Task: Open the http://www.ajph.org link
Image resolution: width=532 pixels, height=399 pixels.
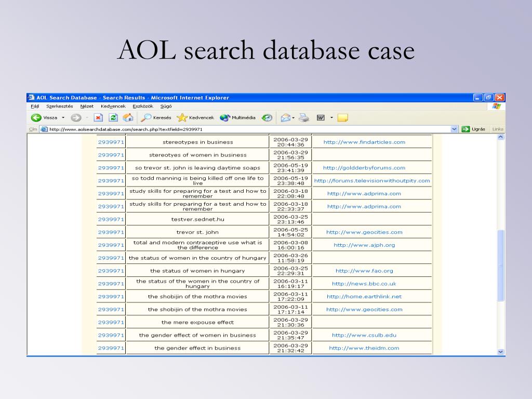Action: coord(364,245)
